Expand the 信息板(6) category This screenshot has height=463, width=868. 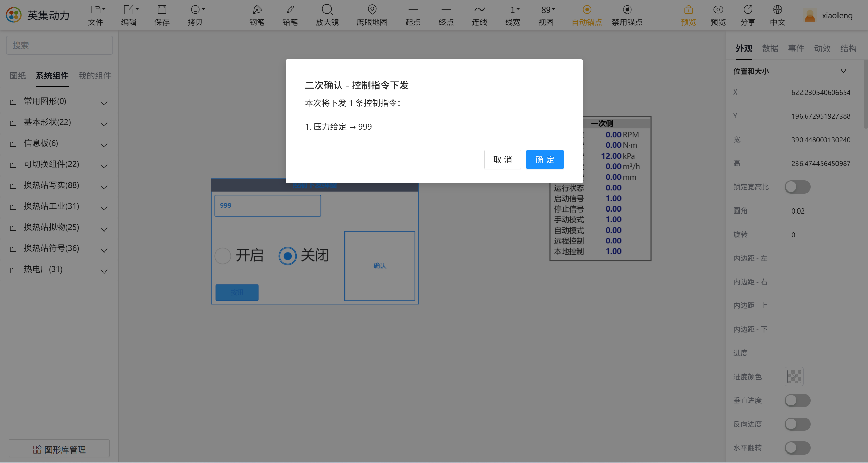tap(104, 145)
